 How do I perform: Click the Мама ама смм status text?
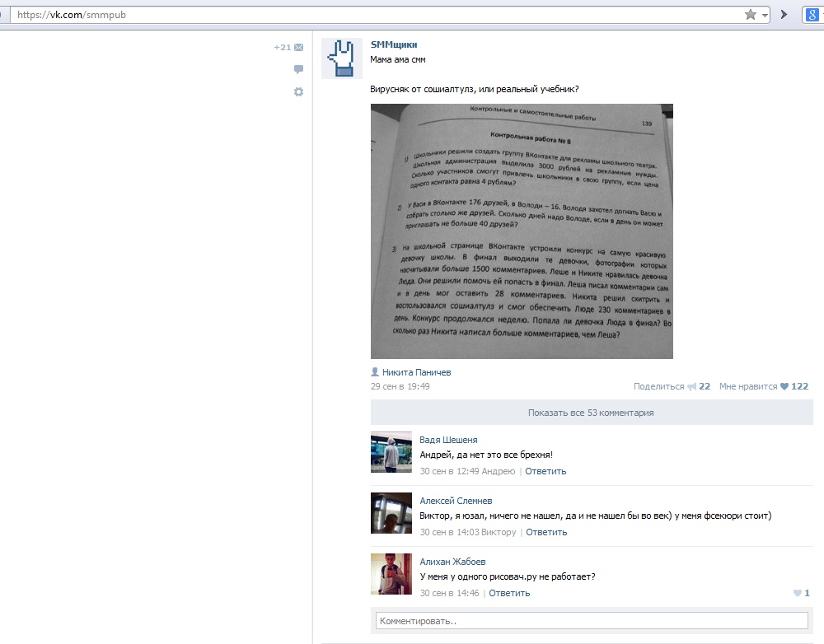[398, 60]
